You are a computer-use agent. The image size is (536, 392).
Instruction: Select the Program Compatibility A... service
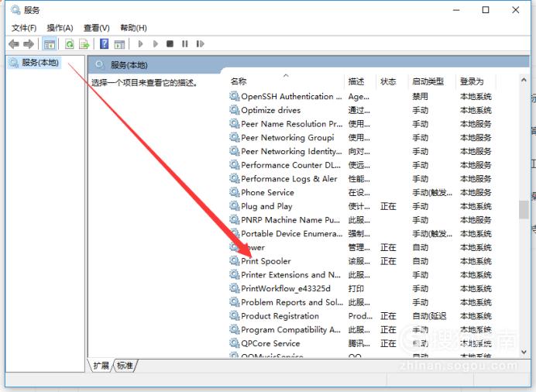pyautogui.click(x=290, y=329)
